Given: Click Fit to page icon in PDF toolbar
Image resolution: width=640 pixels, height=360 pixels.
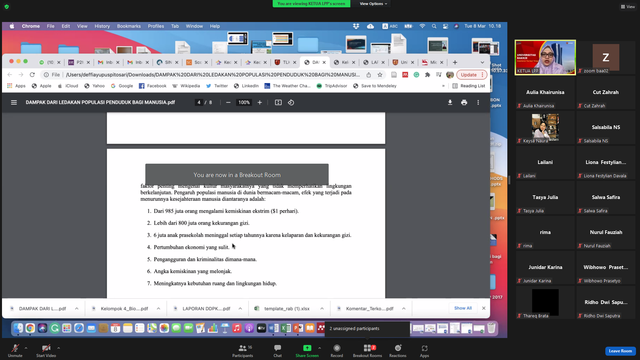Looking at the screenshot, I should coord(278,102).
